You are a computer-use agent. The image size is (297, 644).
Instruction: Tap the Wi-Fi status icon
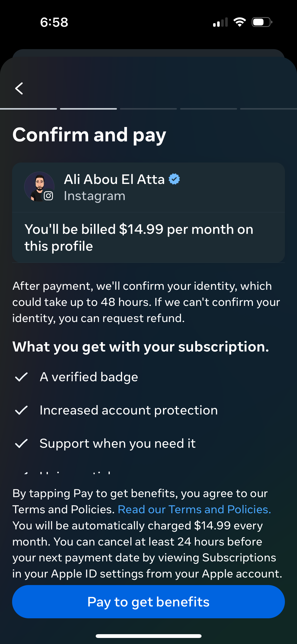tap(240, 22)
